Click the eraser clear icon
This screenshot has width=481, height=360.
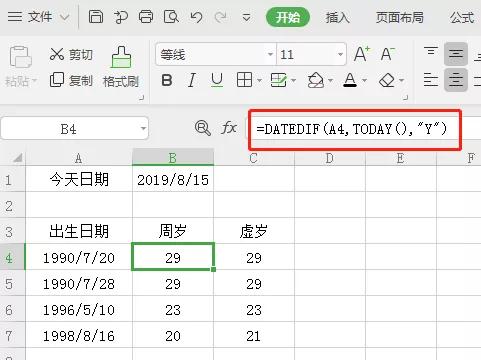point(387,80)
